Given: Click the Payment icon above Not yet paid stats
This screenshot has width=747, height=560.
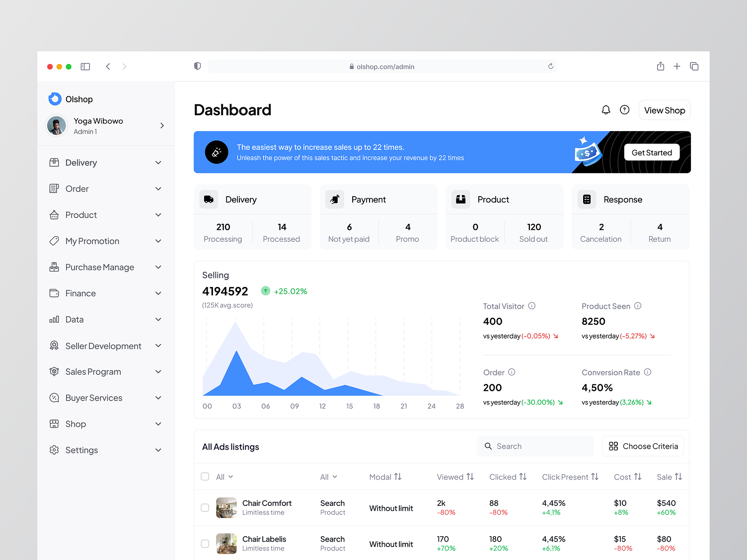Looking at the screenshot, I should click(335, 199).
